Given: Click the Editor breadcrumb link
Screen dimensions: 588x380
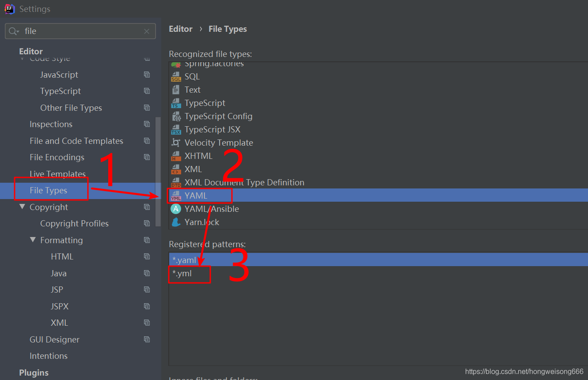Looking at the screenshot, I should tap(181, 29).
